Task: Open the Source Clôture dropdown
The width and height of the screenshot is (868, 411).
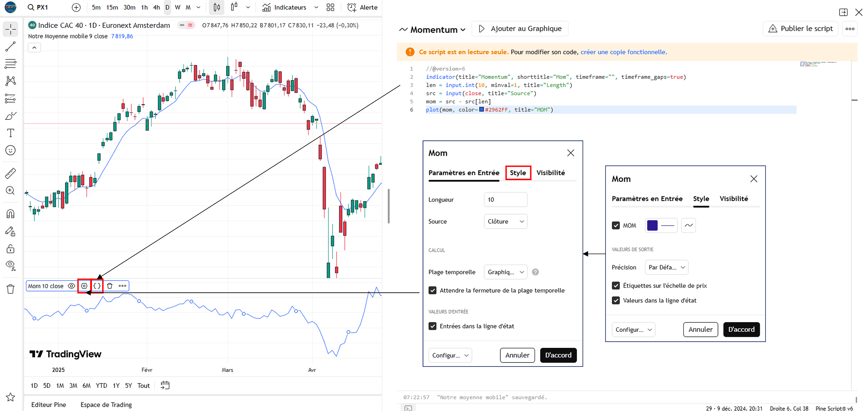Action: click(x=505, y=222)
